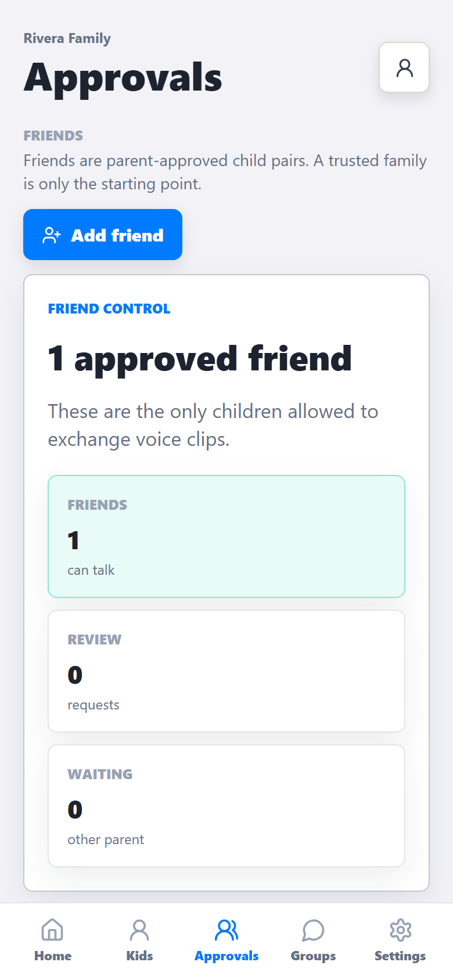Select the Waiting other parent card

pos(227,806)
